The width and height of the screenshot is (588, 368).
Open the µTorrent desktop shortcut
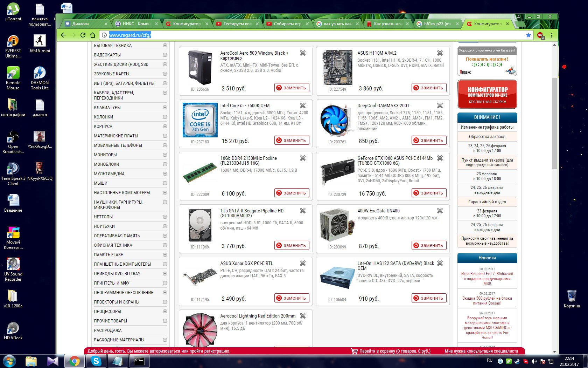click(x=13, y=12)
